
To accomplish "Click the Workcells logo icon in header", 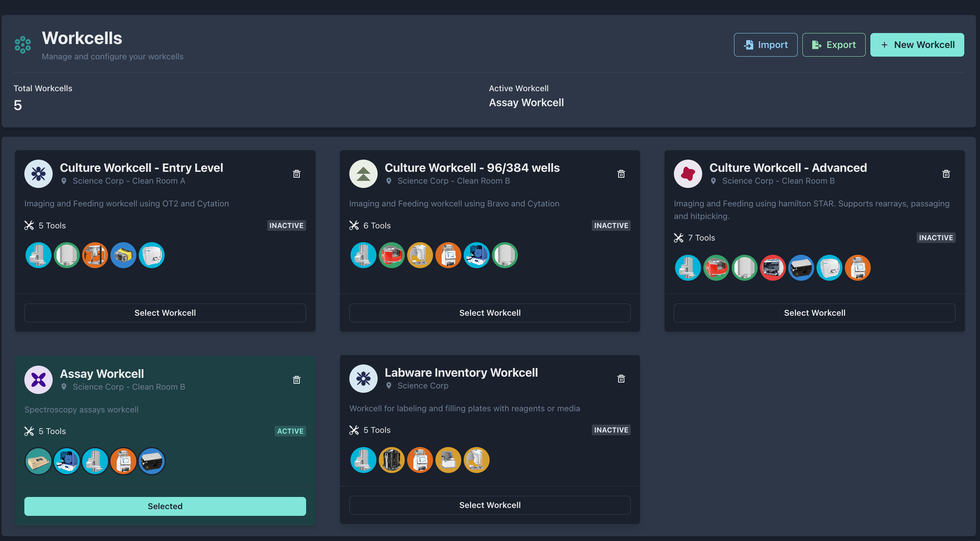I will click(23, 45).
